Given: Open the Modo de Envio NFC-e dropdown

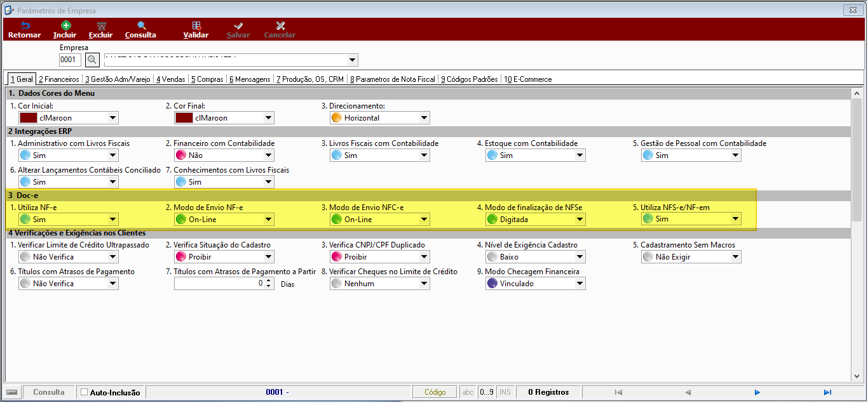Looking at the screenshot, I should 424,219.
